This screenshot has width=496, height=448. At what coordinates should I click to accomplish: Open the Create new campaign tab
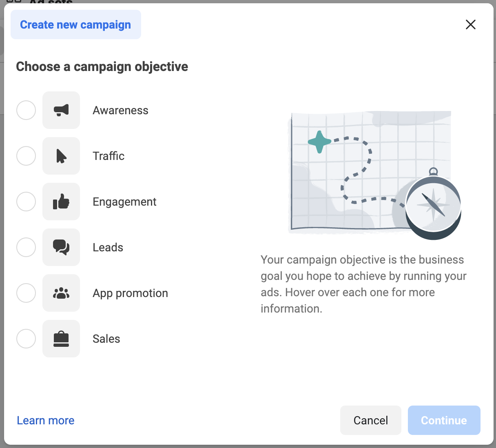click(75, 25)
